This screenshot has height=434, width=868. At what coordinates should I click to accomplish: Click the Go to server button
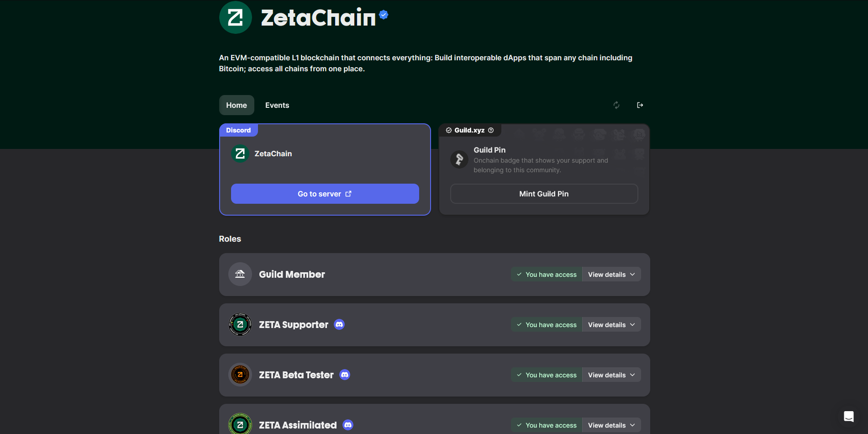[325, 194]
